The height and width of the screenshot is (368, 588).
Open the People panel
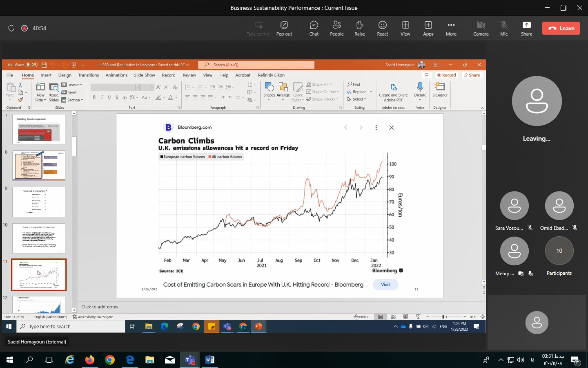336,28
